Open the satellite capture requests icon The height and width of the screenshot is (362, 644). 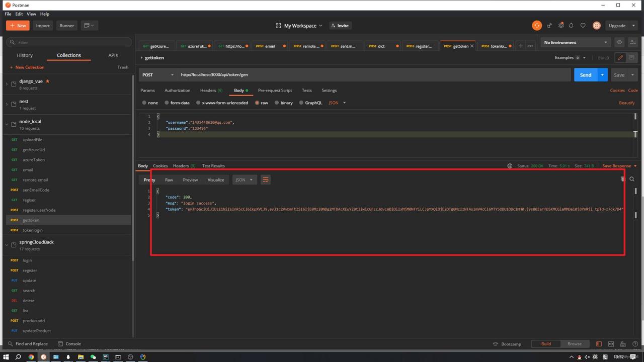coord(549,26)
